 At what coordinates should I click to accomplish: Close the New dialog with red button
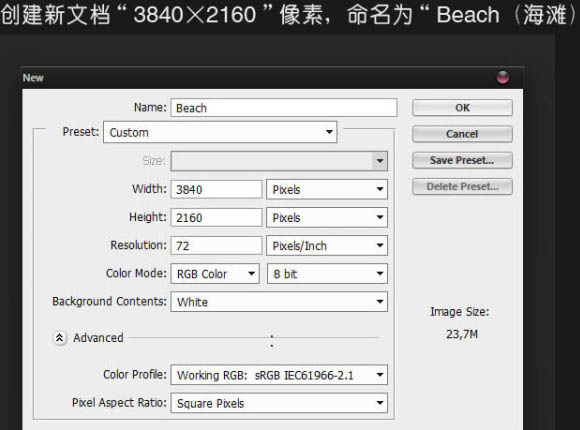click(503, 77)
